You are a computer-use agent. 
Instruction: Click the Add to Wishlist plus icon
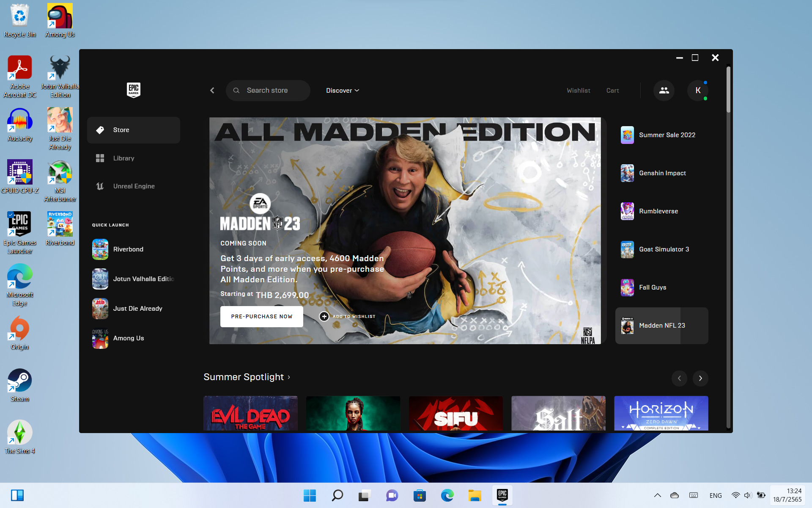(324, 316)
